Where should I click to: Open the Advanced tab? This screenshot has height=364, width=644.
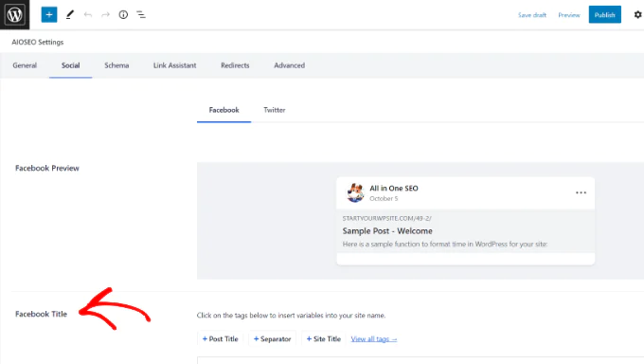(x=289, y=65)
